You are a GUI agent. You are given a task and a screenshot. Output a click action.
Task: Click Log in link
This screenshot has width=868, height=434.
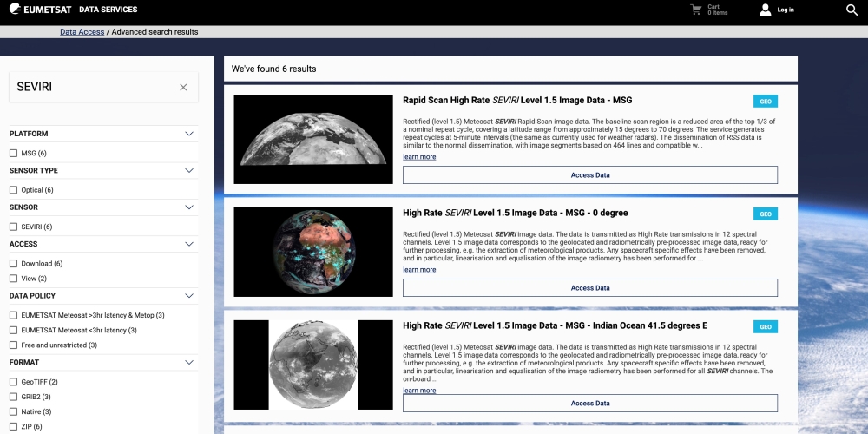click(786, 10)
